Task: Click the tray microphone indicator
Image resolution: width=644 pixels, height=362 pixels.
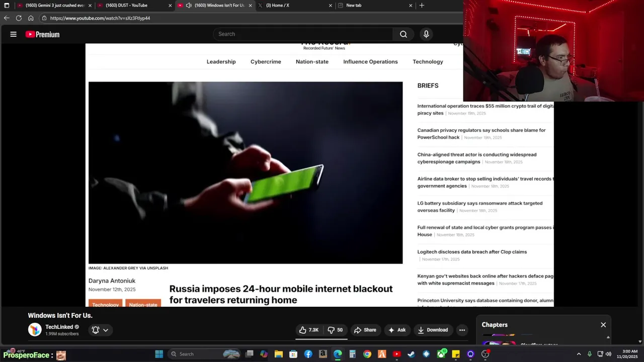Action: 590,354
